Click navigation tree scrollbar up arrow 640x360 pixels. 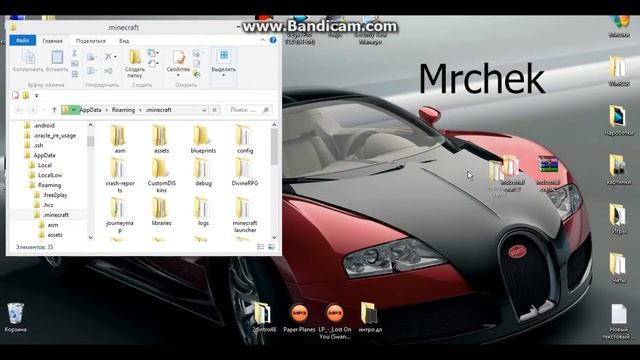pyautogui.click(x=91, y=125)
